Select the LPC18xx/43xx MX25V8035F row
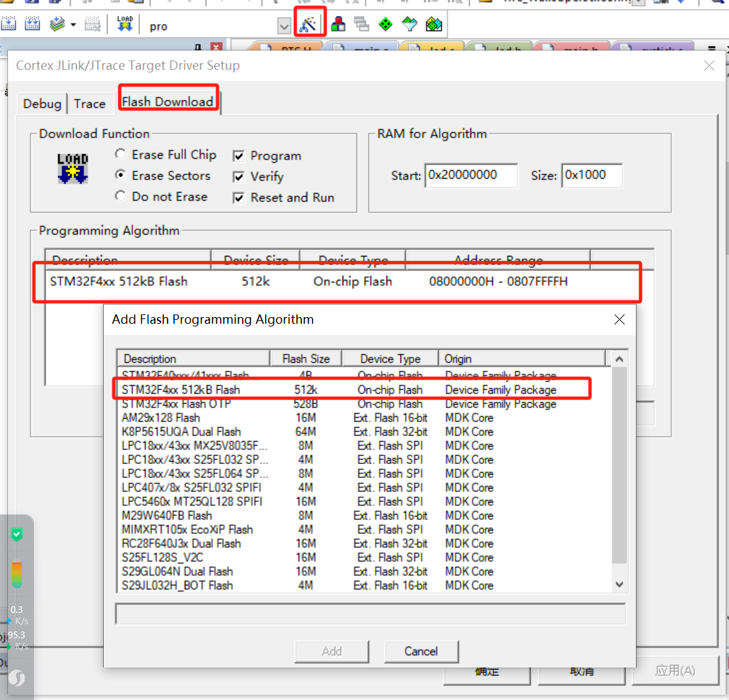This screenshot has width=729, height=700. (364, 446)
